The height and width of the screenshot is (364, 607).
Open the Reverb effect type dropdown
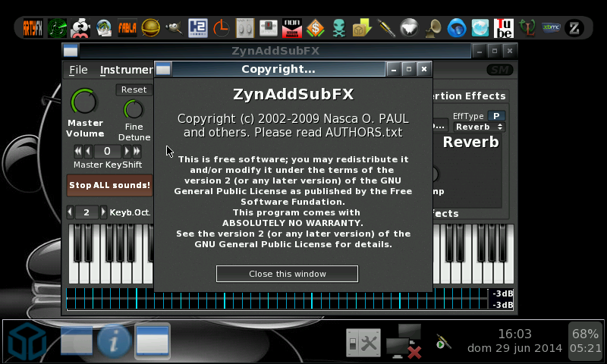(x=479, y=127)
